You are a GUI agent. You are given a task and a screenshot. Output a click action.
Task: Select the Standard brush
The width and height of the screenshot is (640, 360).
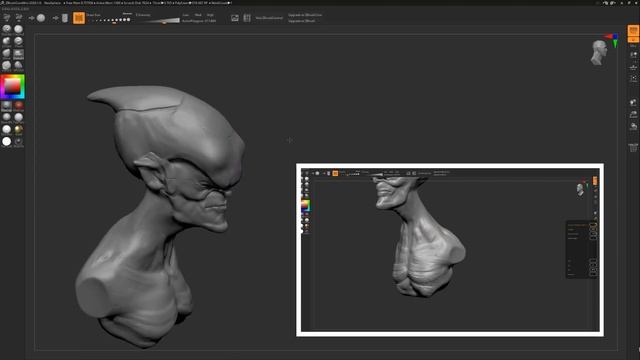tap(7, 29)
